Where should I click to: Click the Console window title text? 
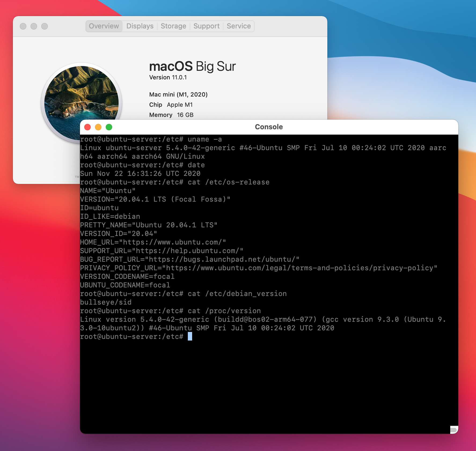[x=269, y=127]
